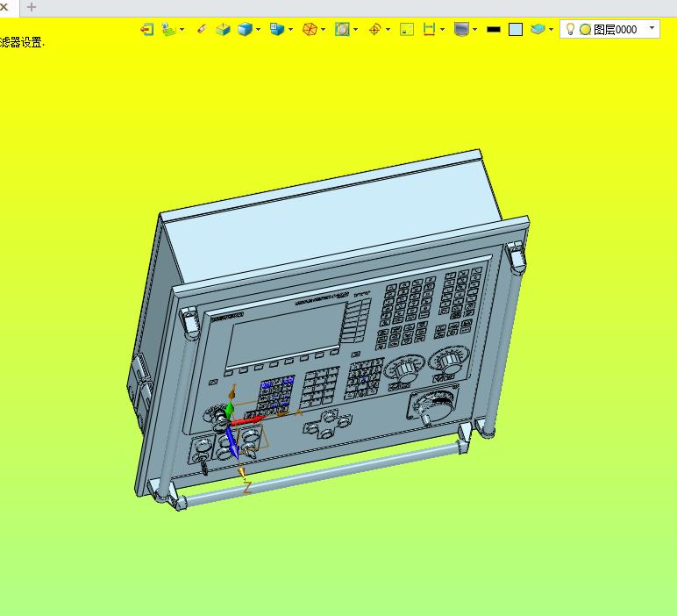Expand the orange polyhedron dropdown arrow
This screenshot has width=677, height=616.
tap(323, 29)
